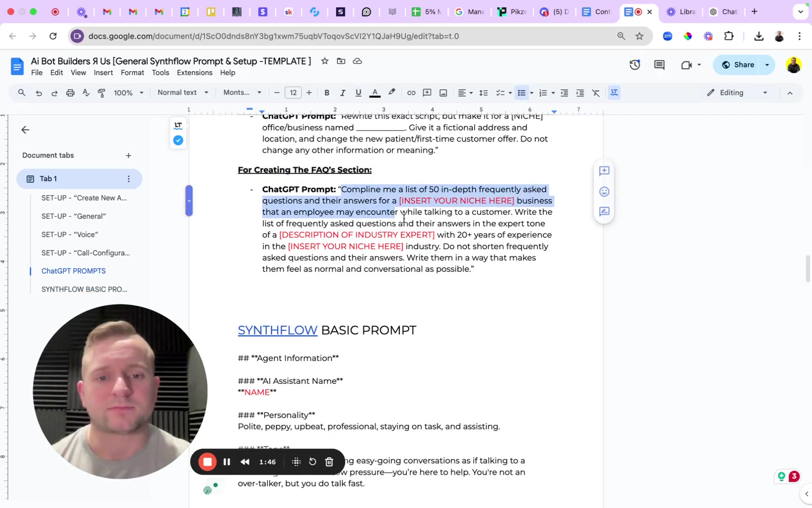Add emoji reaction in margin
812x508 pixels.
click(604, 191)
